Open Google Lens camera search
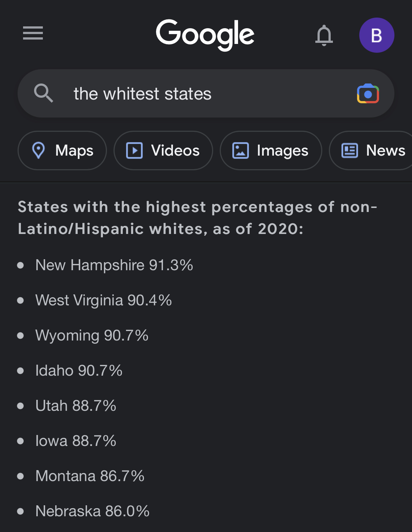Viewport: 412px width, 532px height. (x=368, y=94)
